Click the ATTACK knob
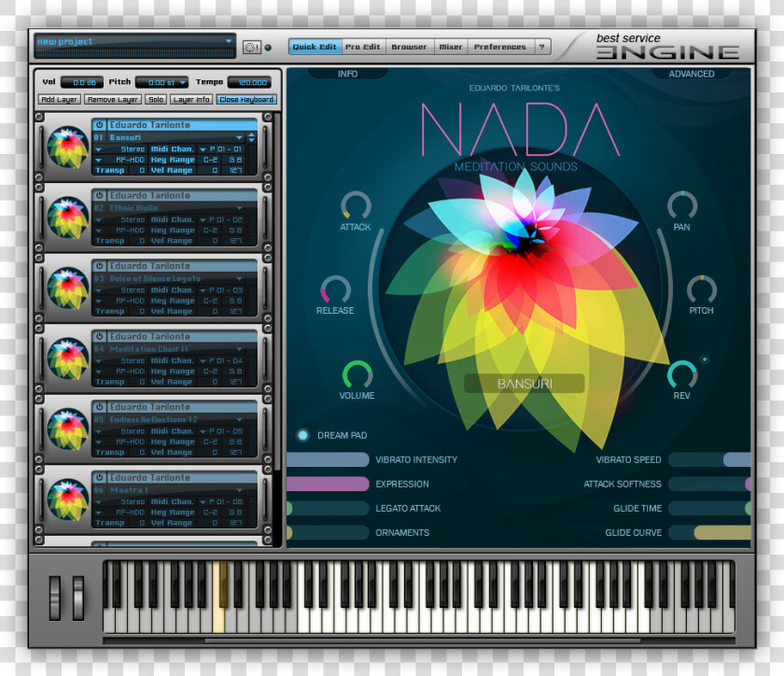This screenshot has width=784, height=676. (356, 205)
